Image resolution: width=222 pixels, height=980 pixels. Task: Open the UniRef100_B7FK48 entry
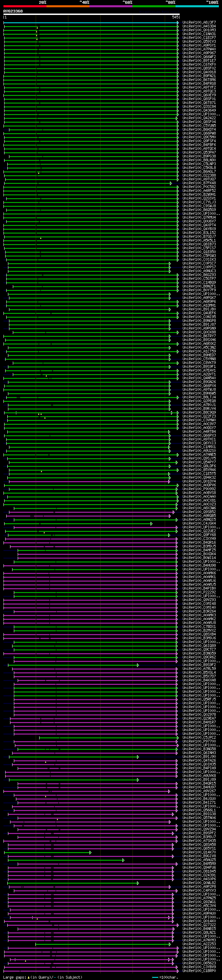pos(199,183)
